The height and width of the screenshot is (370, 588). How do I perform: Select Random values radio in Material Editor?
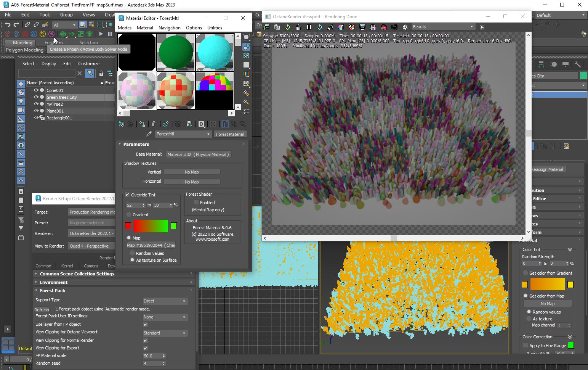(x=132, y=253)
